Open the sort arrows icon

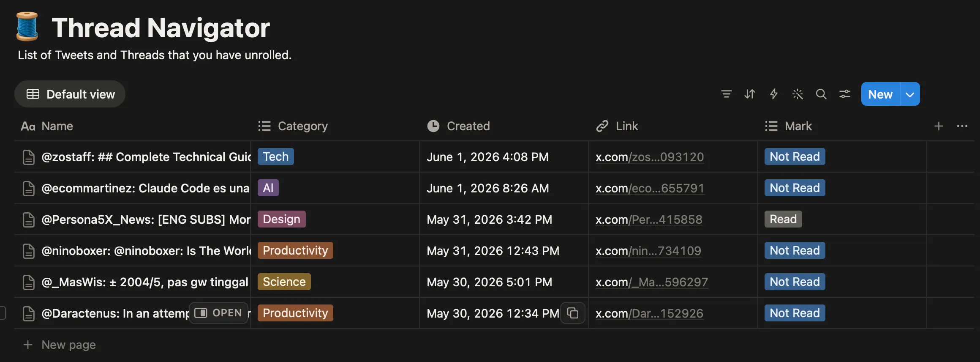[x=750, y=94]
